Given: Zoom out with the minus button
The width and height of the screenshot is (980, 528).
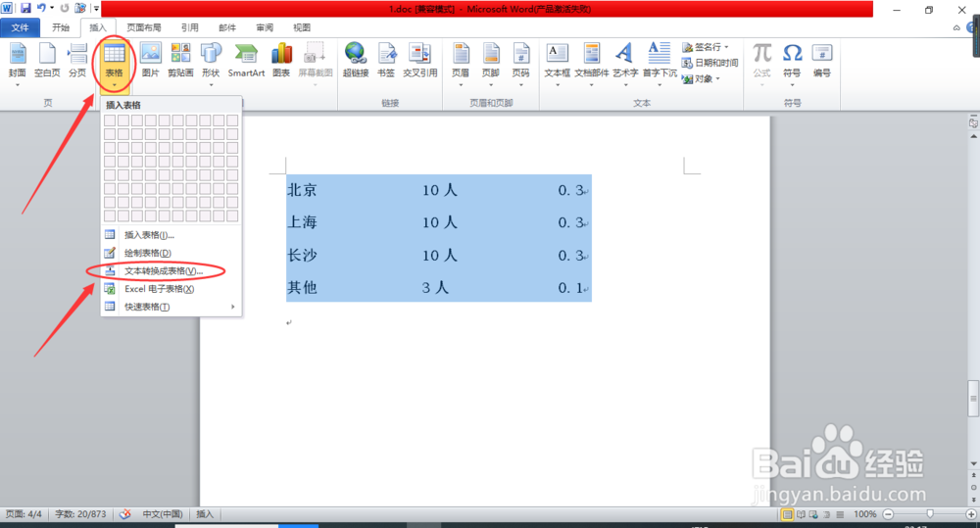Looking at the screenshot, I should (x=888, y=514).
